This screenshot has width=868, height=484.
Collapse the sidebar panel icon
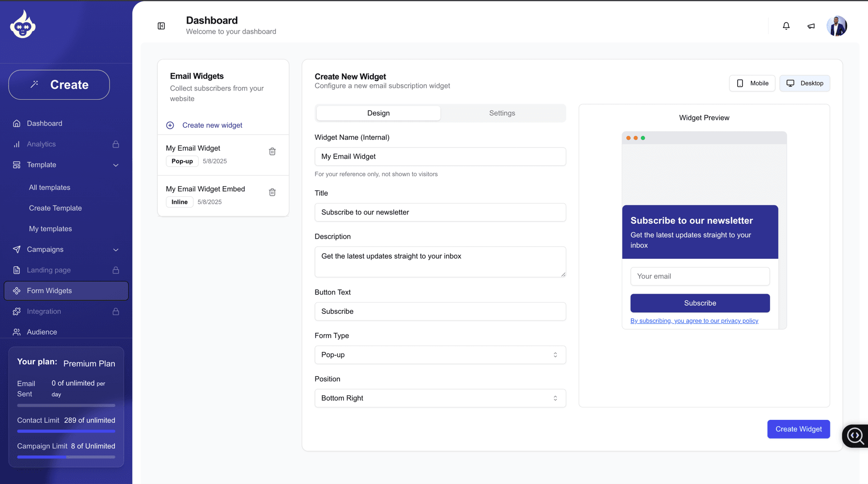pyautogui.click(x=162, y=26)
